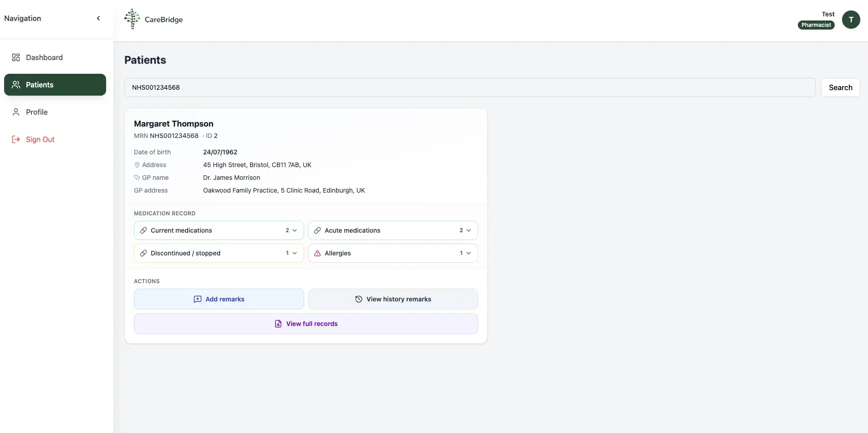Viewport: 868px width, 433px height.
Task: Open View full records
Action: (x=306, y=324)
